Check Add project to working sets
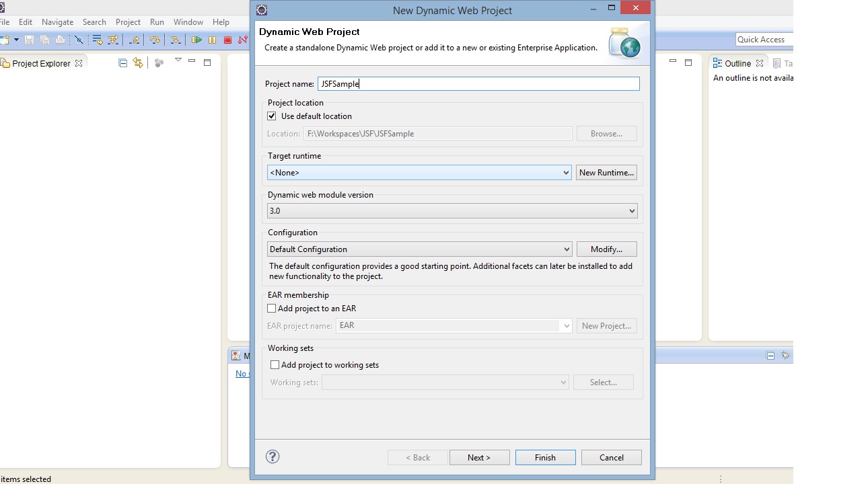 coord(275,365)
